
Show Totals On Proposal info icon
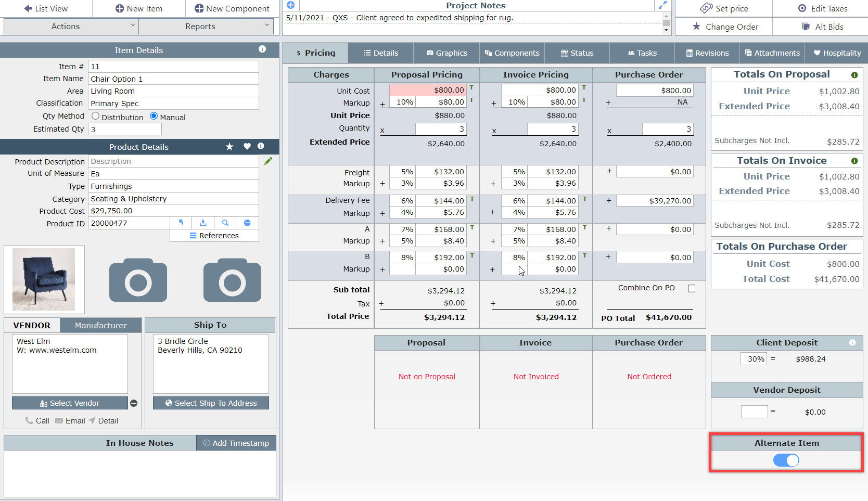click(x=854, y=75)
